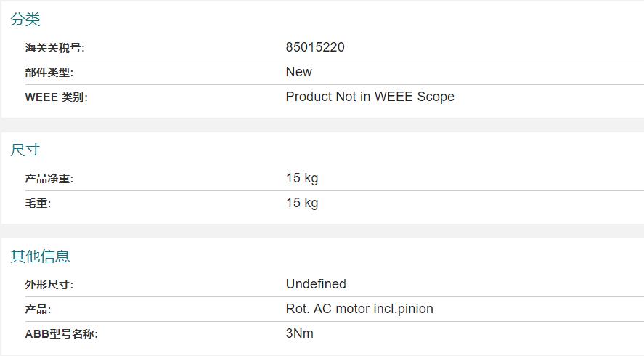Click the 产品 label in 其他信息

click(x=38, y=310)
